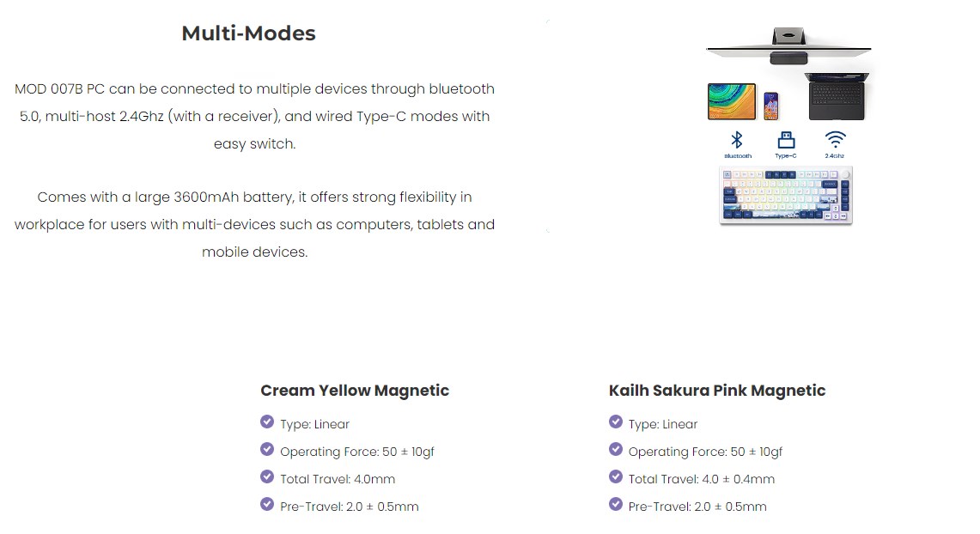Click the 2.4Ghz wireless signal icon

pos(835,140)
